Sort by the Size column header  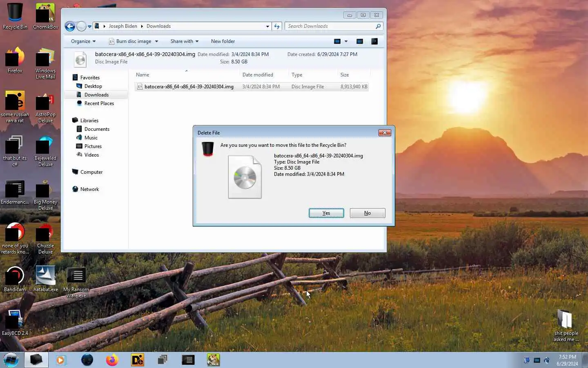[x=354, y=75]
